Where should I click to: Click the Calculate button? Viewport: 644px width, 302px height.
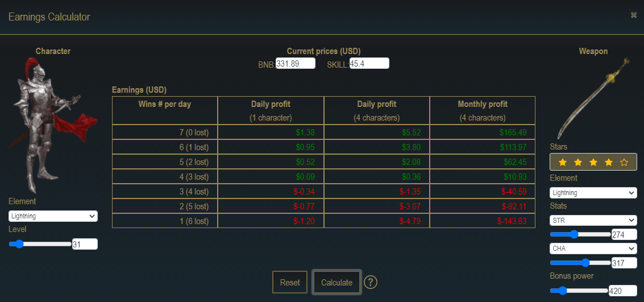pos(337,282)
